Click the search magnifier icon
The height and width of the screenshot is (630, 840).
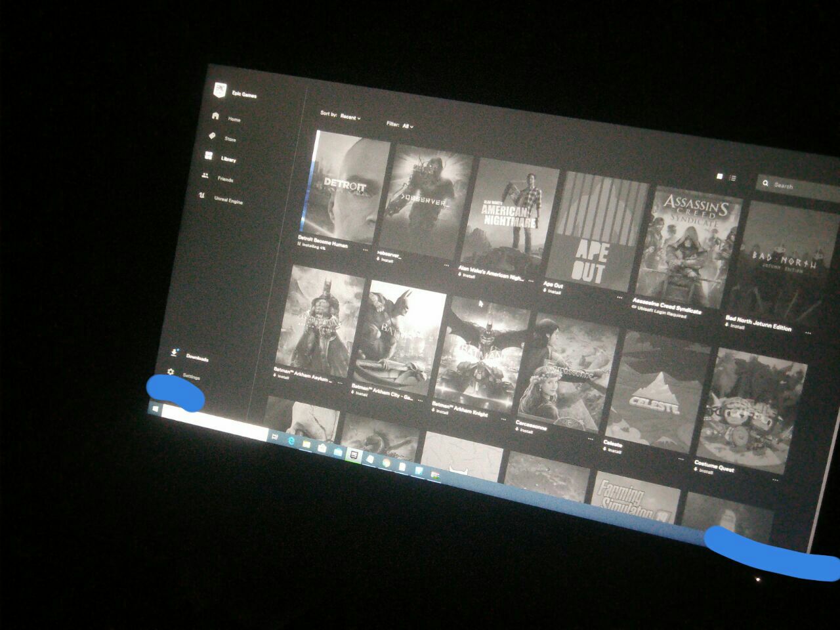(765, 184)
